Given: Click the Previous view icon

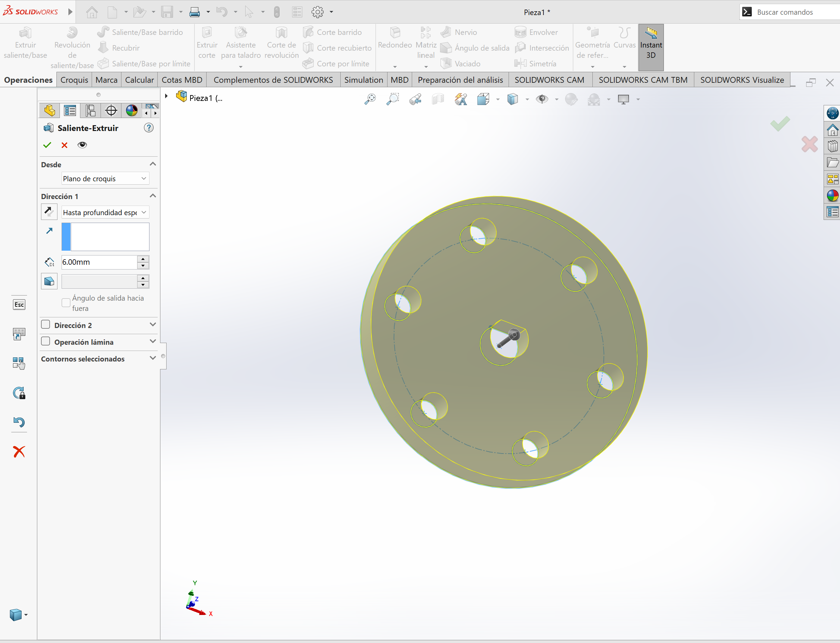Looking at the screenshot, I should 415,99.
